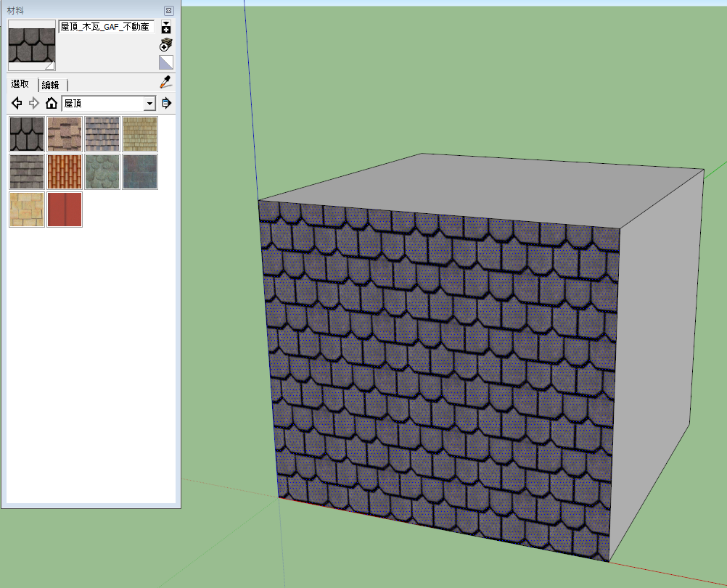This screenshot has width=727, height=588.
Task: Click the Create Material icon
Action: point(166,45)
